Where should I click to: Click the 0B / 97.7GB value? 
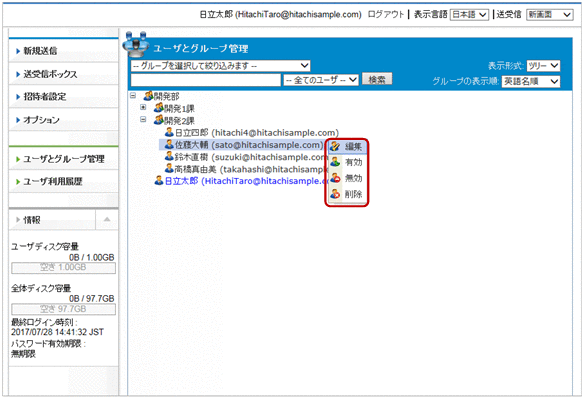point(92,299)
